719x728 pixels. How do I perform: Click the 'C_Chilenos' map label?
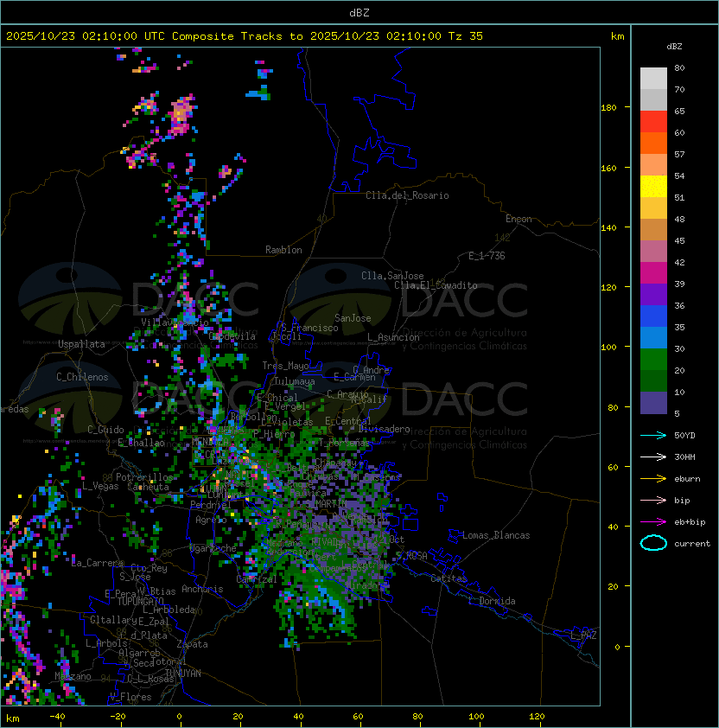point(82,377)
